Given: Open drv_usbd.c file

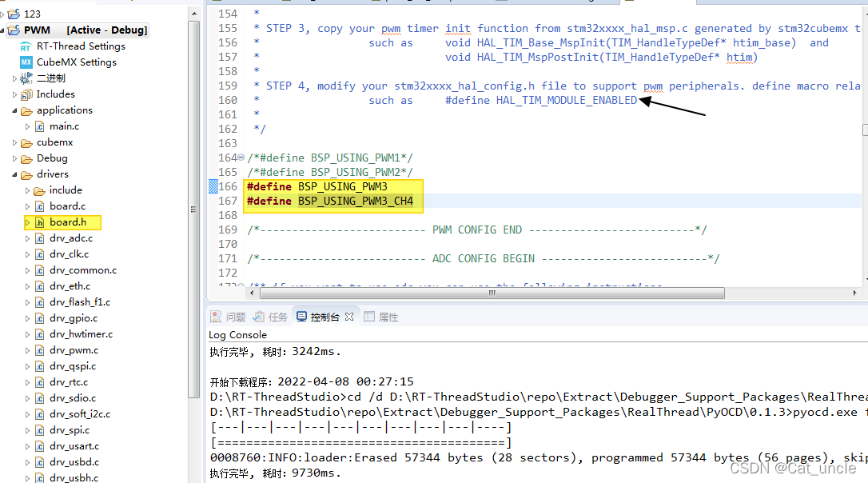Looking at the screenshot, I should point(74,462).
